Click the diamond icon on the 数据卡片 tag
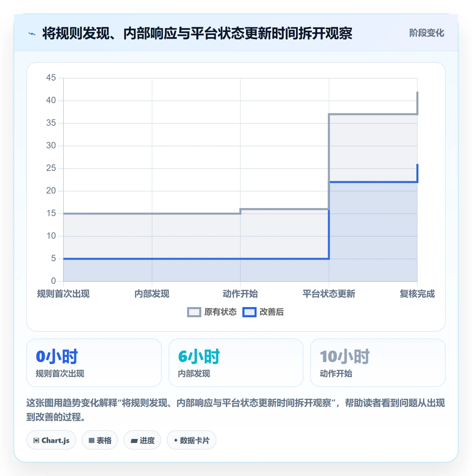472x476 pixels. (176, 440)
